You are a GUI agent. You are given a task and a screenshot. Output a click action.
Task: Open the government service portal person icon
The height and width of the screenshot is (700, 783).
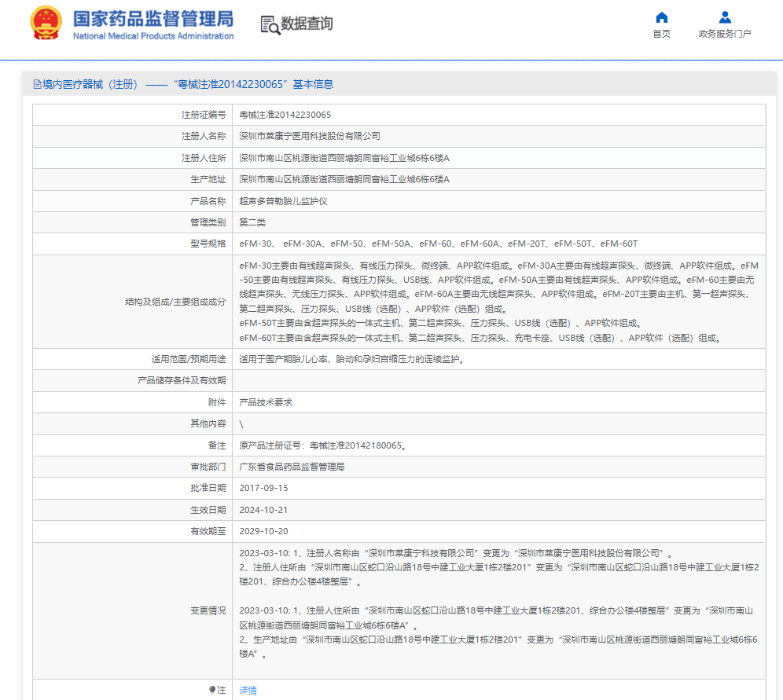pos(725,17)
